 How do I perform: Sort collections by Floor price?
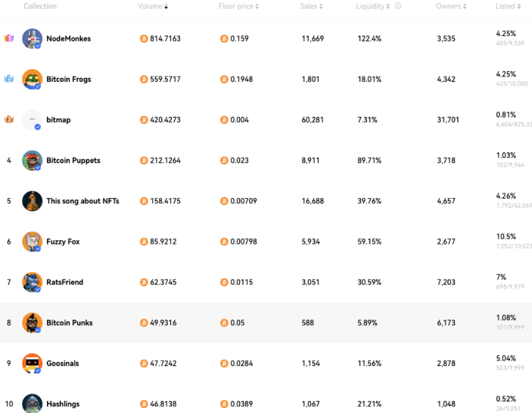[238, 6]
